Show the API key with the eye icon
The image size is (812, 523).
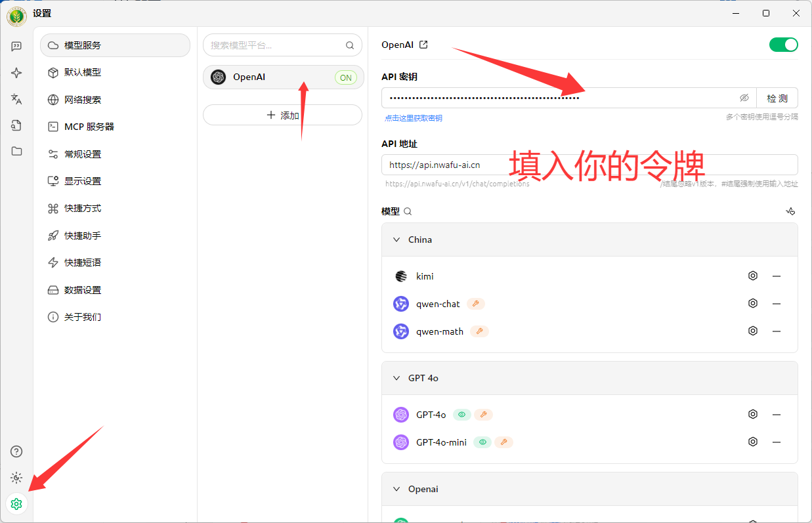pos(744,98)
